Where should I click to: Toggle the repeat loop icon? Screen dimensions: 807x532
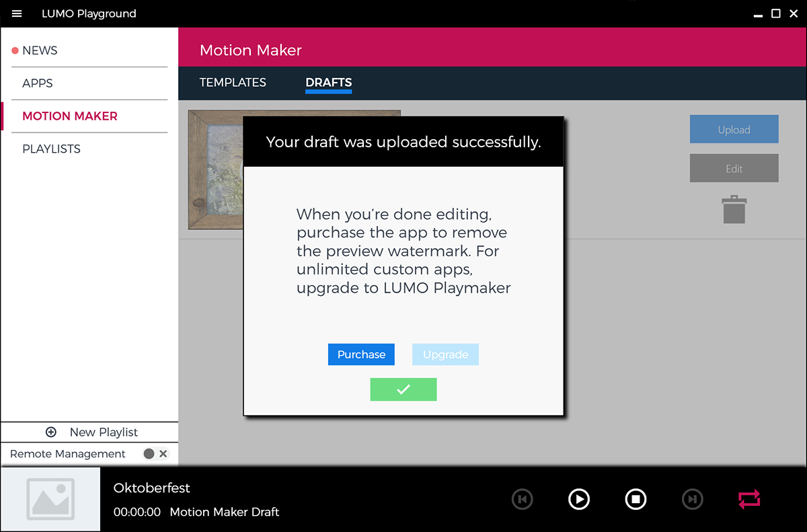pyautogui.click(x=748, y=499)
